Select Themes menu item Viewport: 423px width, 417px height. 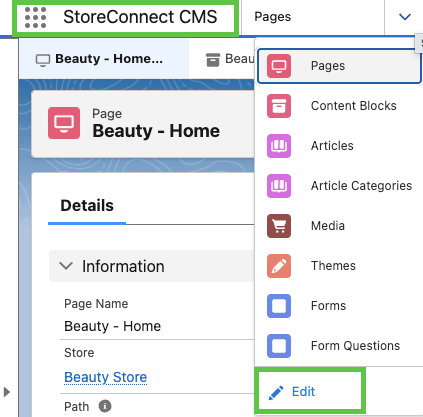[339, 266]
